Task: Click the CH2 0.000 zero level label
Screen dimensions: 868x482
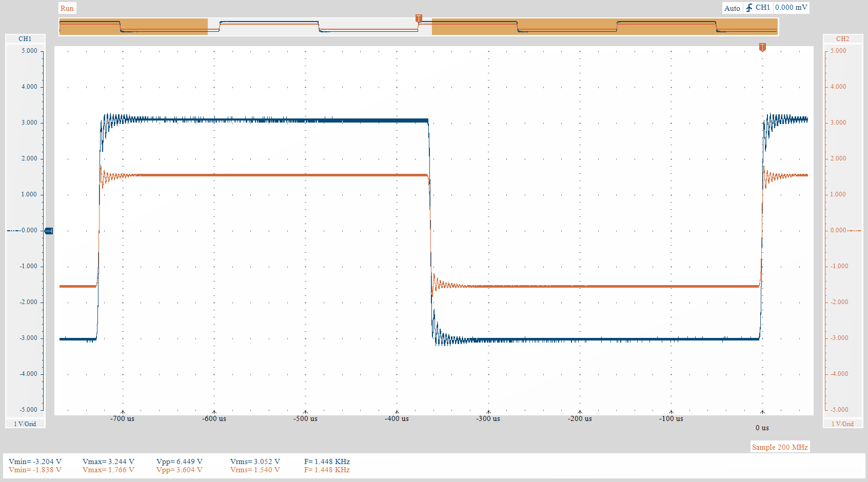Action: click(838, 230)
